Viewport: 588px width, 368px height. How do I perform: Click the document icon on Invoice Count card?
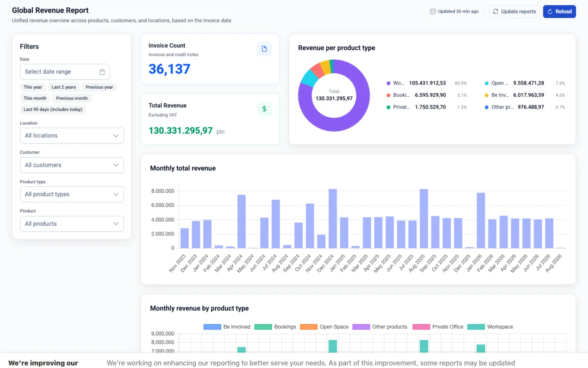point(264,49)
